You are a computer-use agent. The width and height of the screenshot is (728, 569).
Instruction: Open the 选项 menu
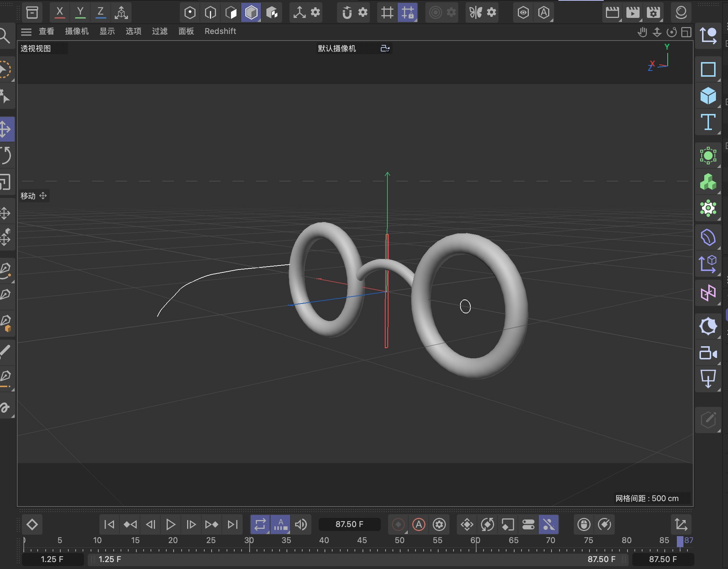click(133, 31)
